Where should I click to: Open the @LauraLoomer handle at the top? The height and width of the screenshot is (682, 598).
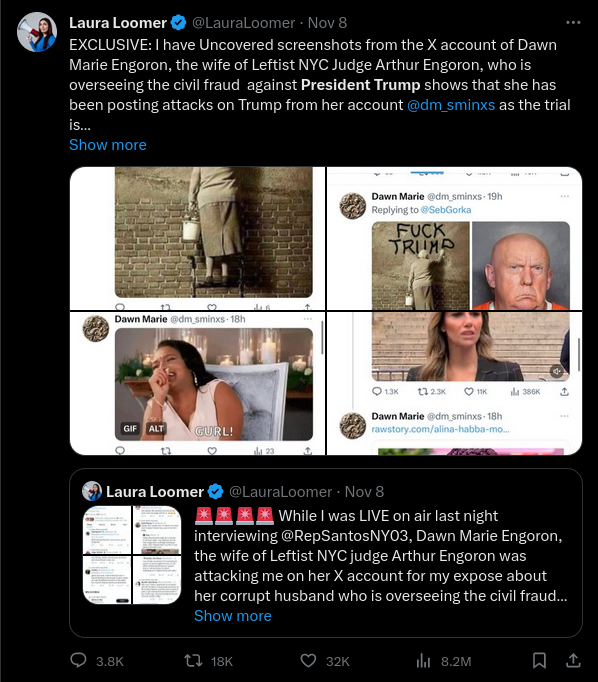244,23
